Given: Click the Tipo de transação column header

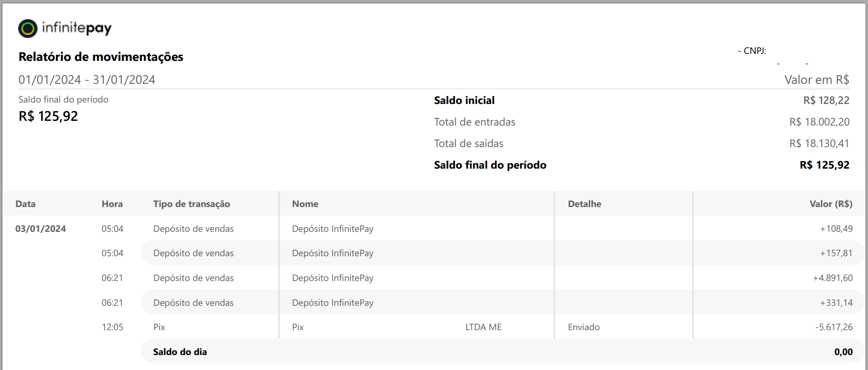Looking at the screenshot, I should [x=191, y=204].
